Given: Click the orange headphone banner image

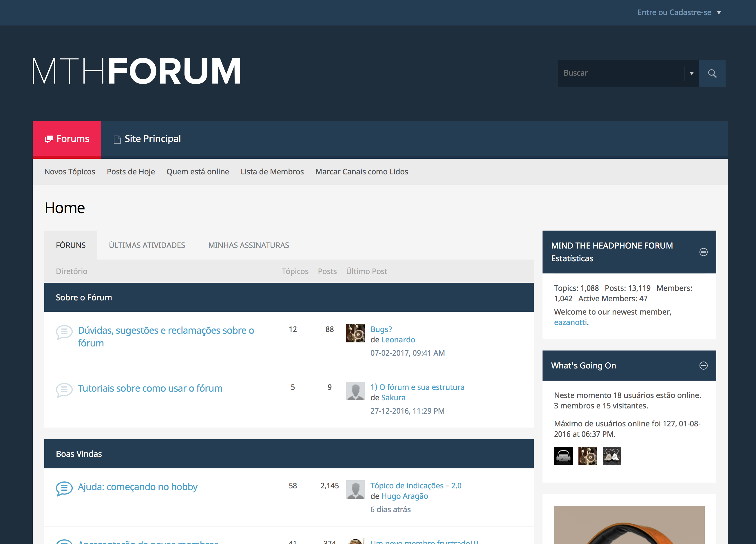Looking at the screenshot, I should pos(629,525).
